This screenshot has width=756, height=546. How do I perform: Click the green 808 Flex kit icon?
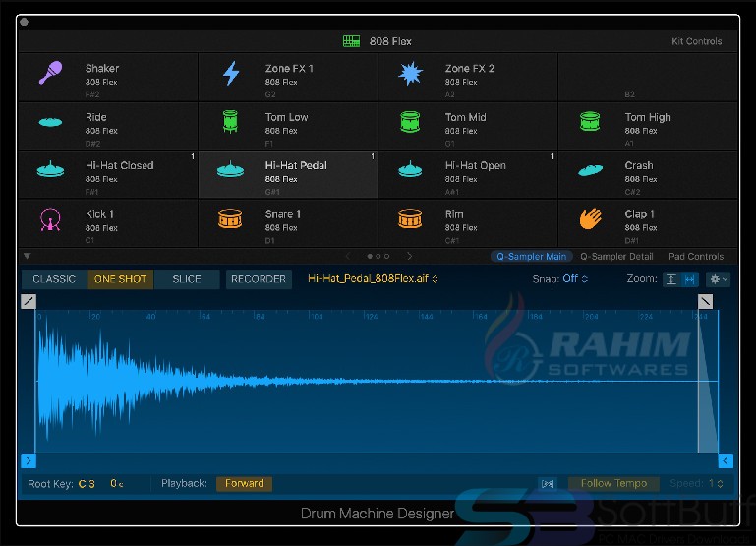pyautogui.click(x=352, y=41)
